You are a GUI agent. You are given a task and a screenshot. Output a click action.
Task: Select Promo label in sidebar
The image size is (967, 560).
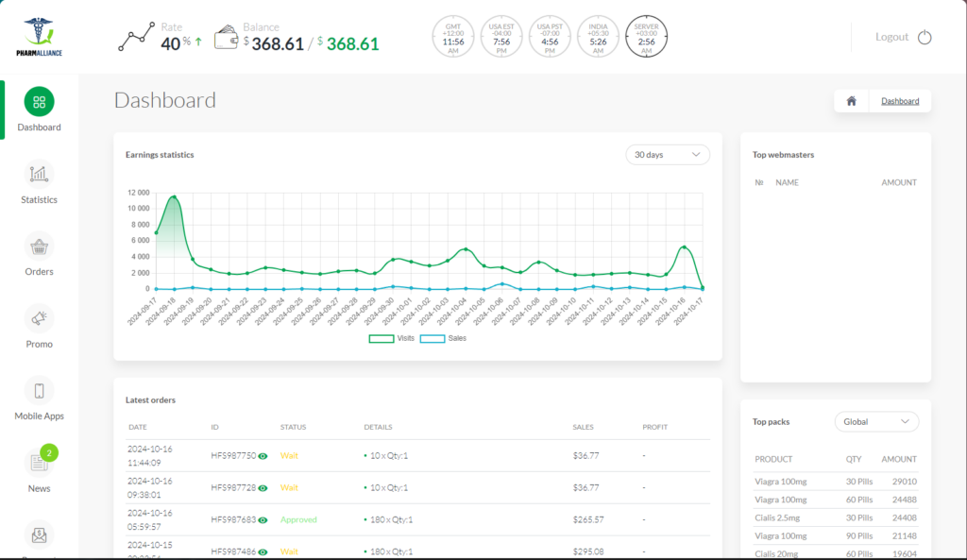point(39,344)
